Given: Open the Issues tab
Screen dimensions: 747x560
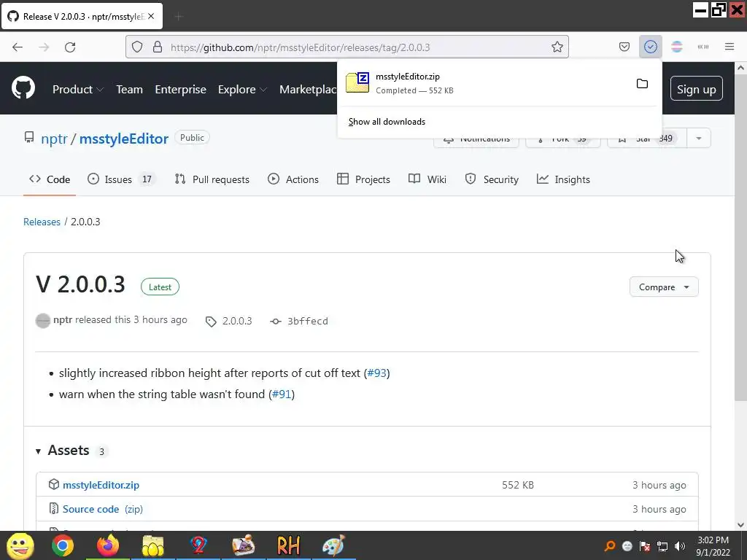Looking at the screenshot, I should (x=121, y=179).
